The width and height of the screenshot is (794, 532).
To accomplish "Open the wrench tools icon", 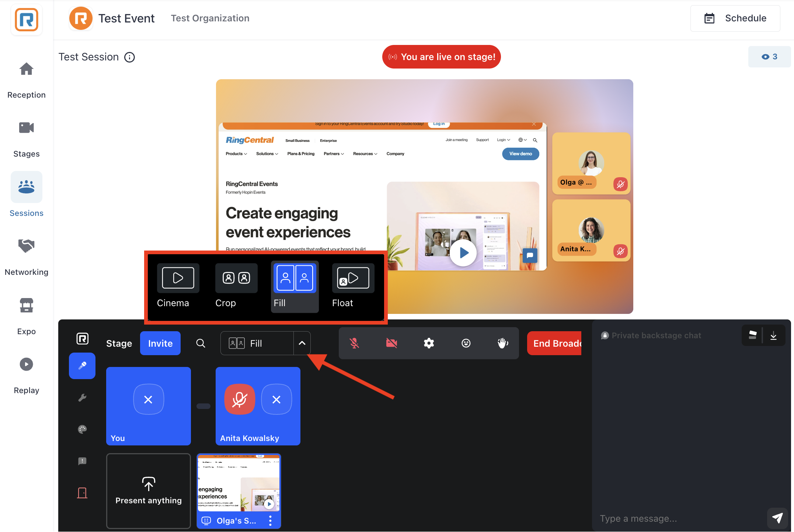I will coord(82,398).
